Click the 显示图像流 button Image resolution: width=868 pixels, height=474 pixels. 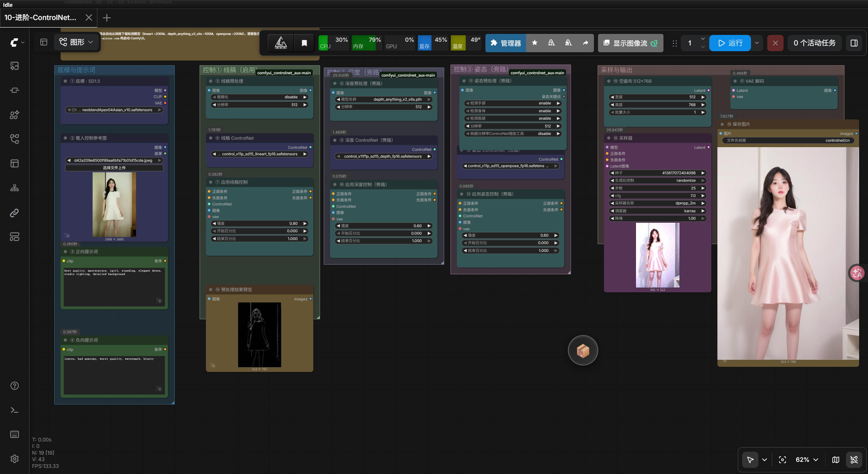(631, 43)
